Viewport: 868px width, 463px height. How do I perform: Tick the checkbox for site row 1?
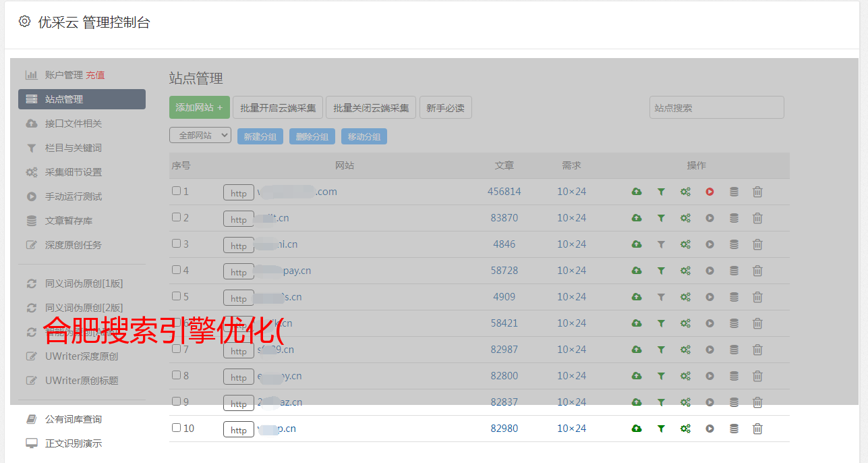point(176,191)
